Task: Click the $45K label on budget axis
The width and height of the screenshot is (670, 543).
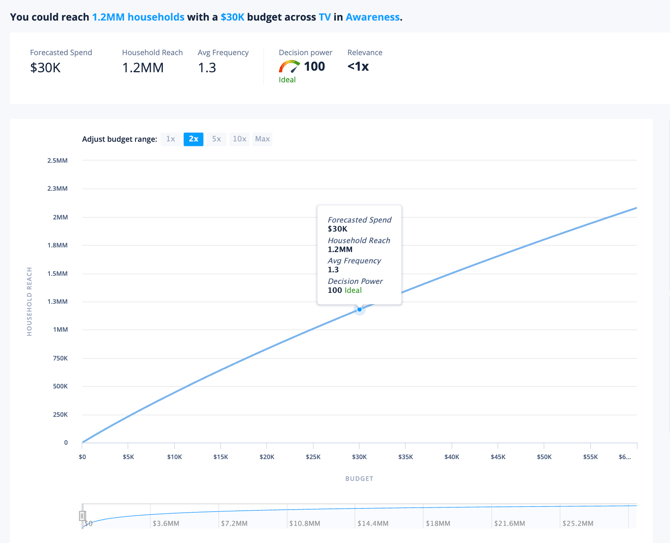Action: [498, 457]
